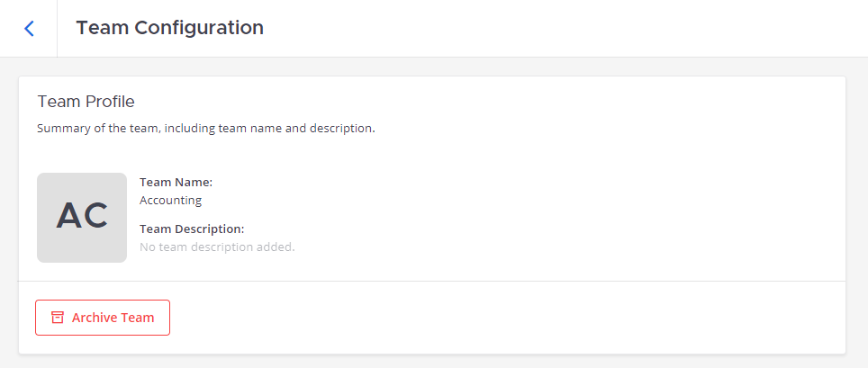This screenshot has height=368, width=868.
Task: Click the Team Description label
Action: pyautogui.click(x=192, y=229)
